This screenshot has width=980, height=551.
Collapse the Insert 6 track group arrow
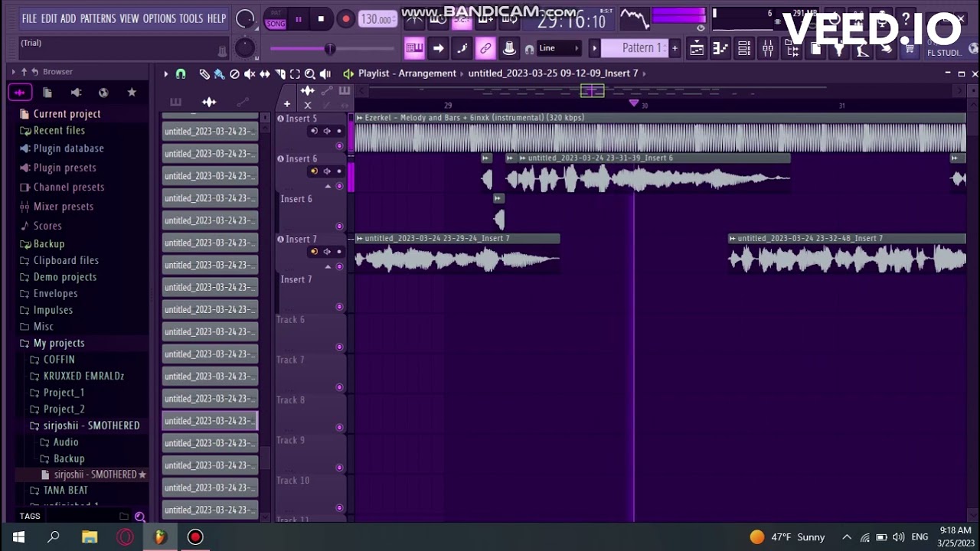(328, 186)
